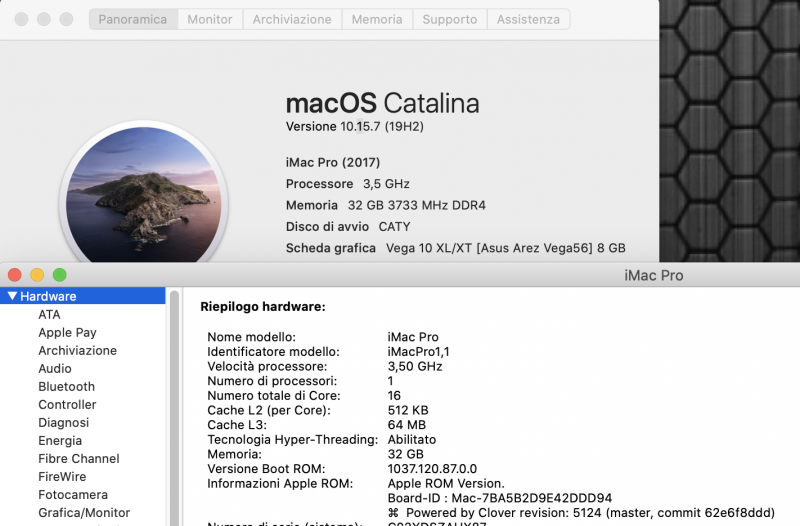Open the Archiviazione tab
Viewport: 800px width, 526px height.
(x=292, y=19)
